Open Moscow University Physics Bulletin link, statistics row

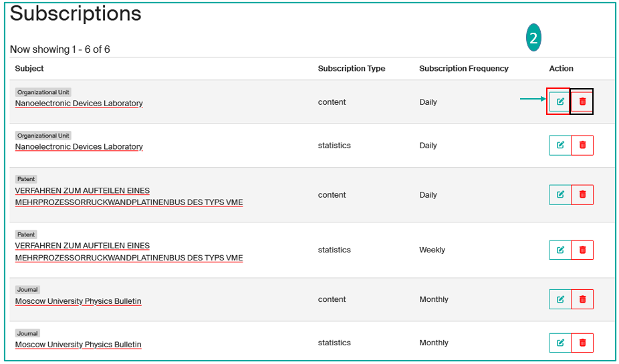[x=78, y=345]
